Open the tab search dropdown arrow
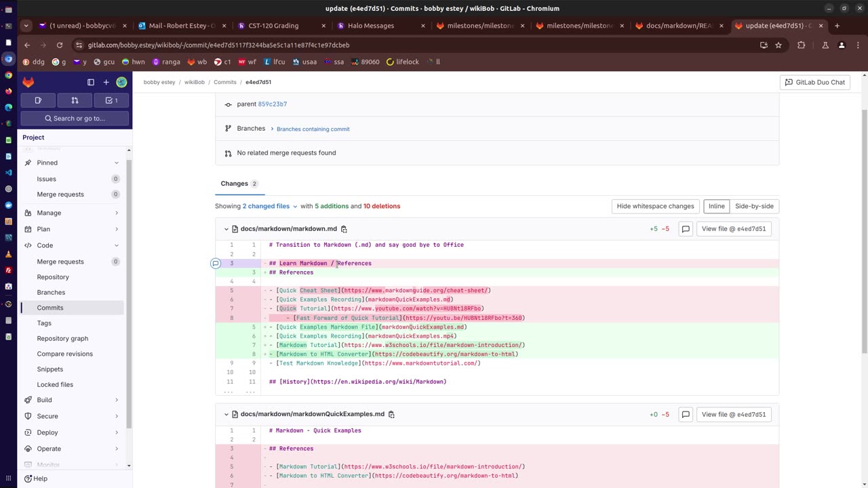 pyautogui.click(x=26, y=26)
